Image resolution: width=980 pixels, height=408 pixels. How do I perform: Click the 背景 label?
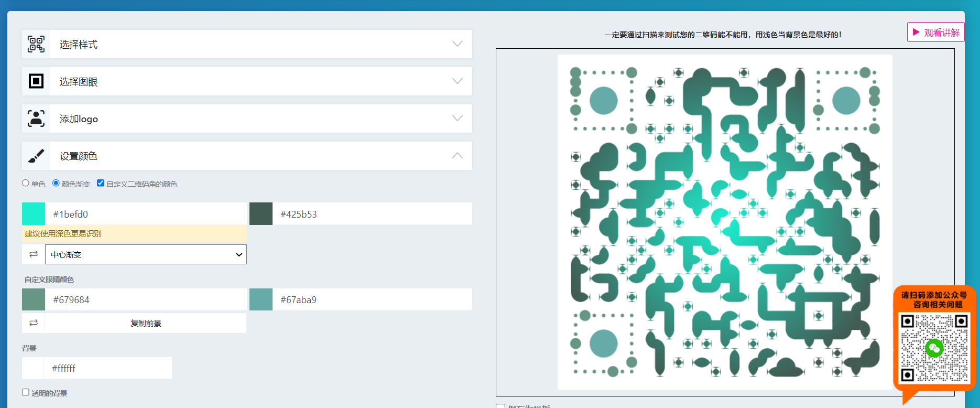[x=29, y=348]
